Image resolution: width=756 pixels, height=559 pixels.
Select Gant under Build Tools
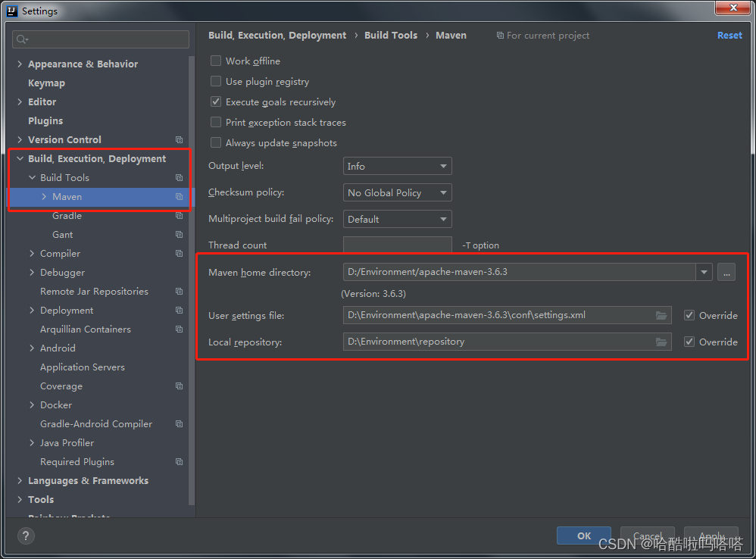[x=63, y=235]
